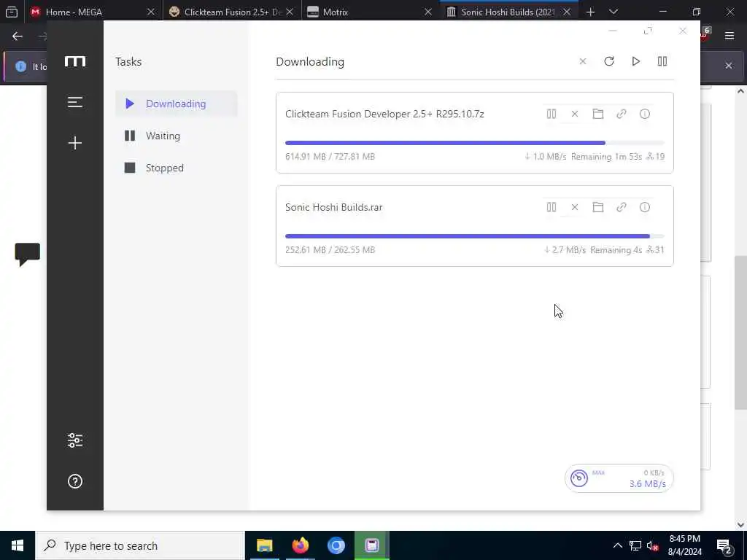Viewport: 747px width, 560px height.
Task: Click the muted volume tray icon
Action: [x=652, y=545]
